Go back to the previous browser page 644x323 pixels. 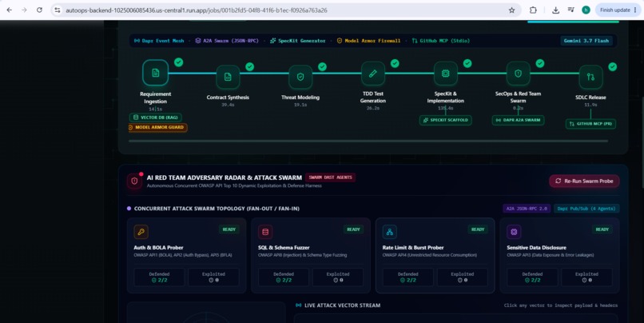10,10
